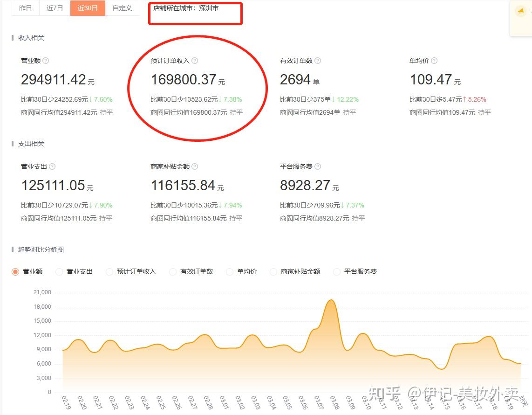
Task: Open the 有效订单数 help icon
Action: point(317,60)
